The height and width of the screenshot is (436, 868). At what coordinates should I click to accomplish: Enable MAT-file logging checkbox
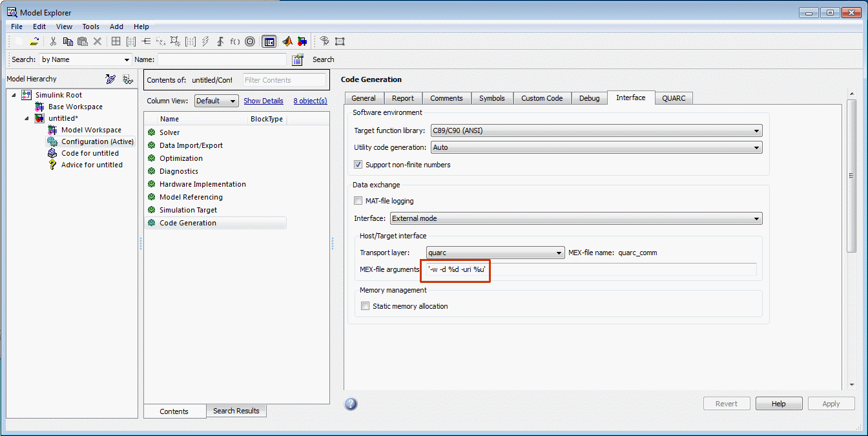(x=358, y=201)
